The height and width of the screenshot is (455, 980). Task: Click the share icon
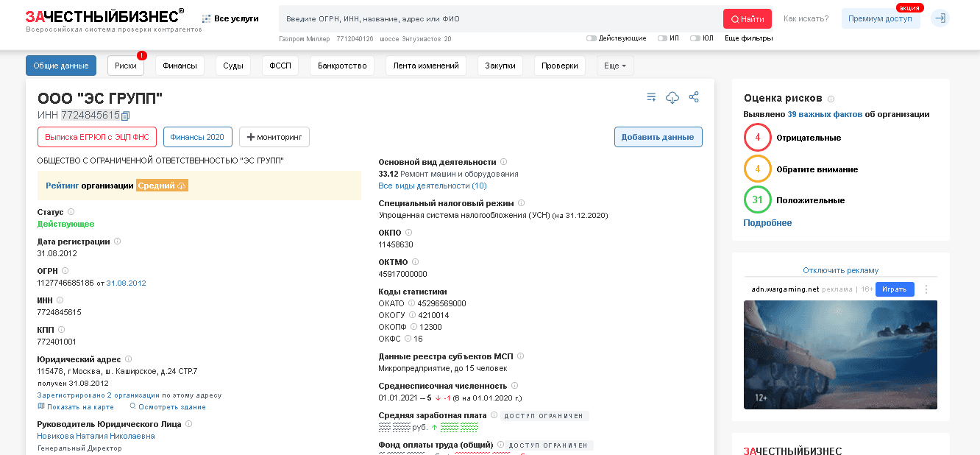(694, 97)
